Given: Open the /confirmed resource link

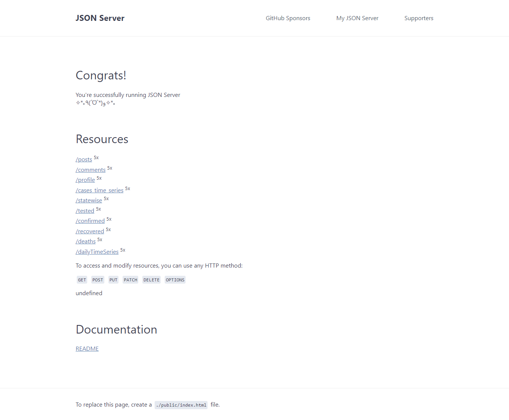Looking at the screenshot, I should (x=90, y=221).
